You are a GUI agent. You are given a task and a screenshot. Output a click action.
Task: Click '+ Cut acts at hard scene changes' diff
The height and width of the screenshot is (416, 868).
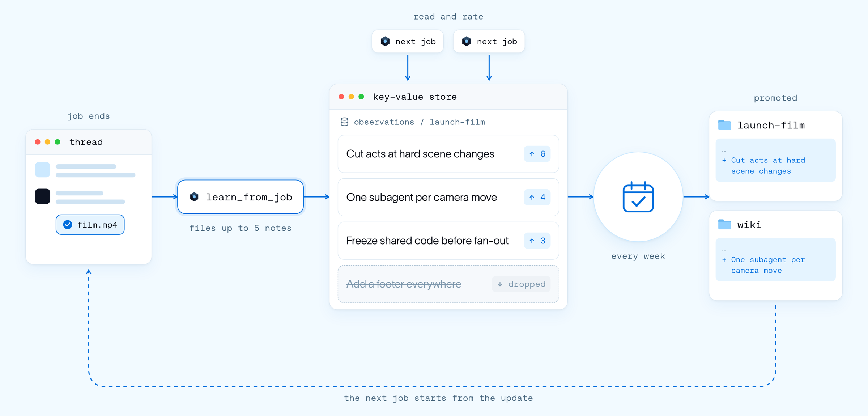(x=763, y=165)
